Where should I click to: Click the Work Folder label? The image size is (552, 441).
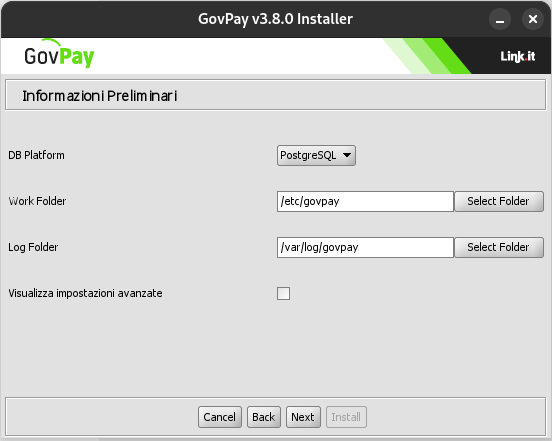click(x=37, y=201)
